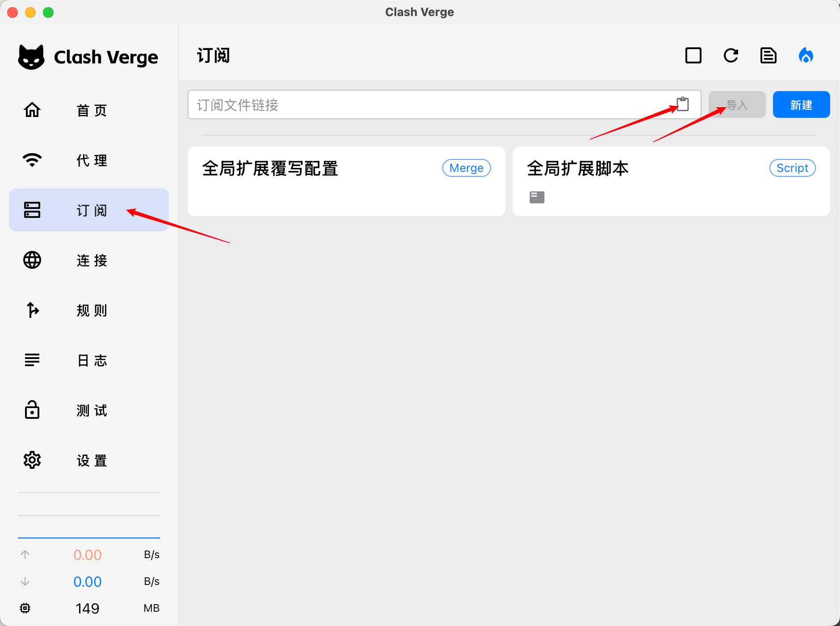Click the memory chip icon beside 149 MB

tap(25, 608)
